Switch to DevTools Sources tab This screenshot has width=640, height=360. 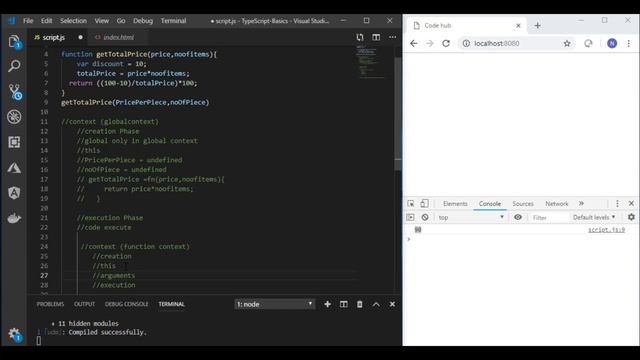pyautogui.click(x=523, y=203)
